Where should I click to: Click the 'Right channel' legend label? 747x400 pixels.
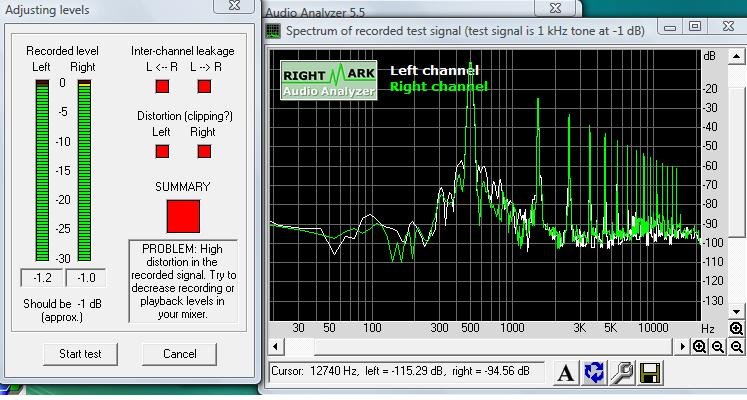click(x=439, y=87)
